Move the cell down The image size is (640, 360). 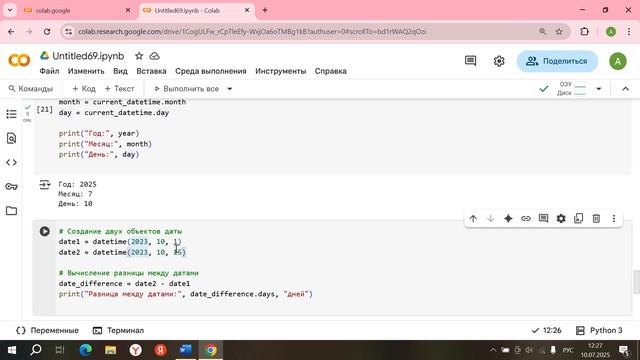click(491, 219)
